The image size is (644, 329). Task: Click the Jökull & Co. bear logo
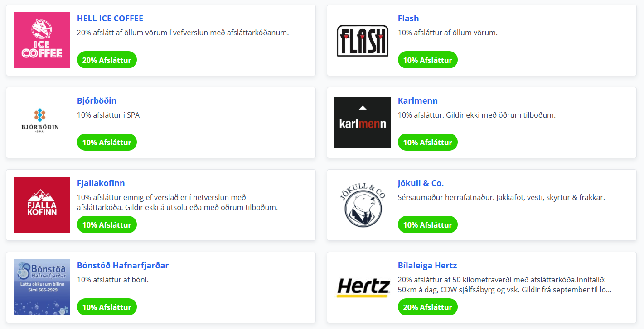point(363,205)
